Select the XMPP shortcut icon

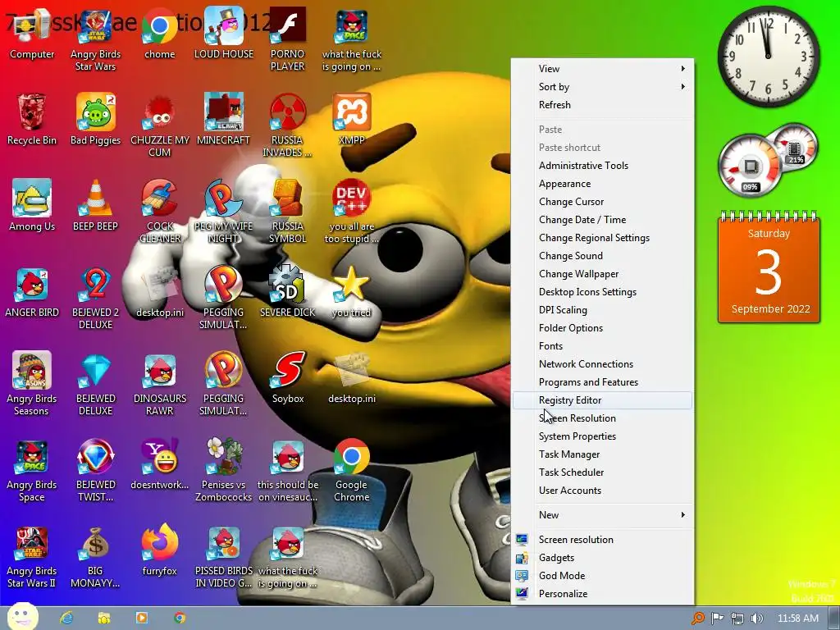[351, 120]
